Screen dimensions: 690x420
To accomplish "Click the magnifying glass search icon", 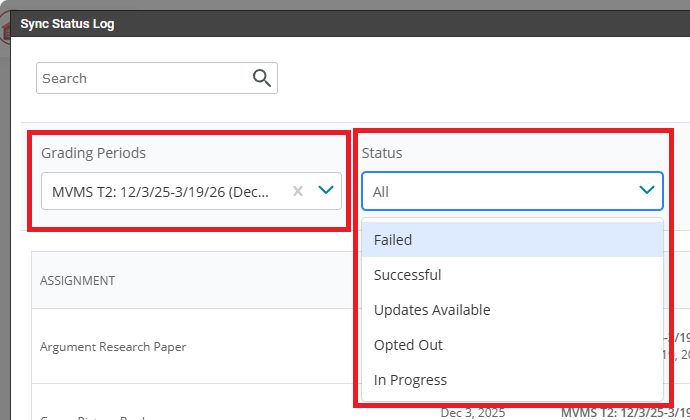I will click(262, 78).
